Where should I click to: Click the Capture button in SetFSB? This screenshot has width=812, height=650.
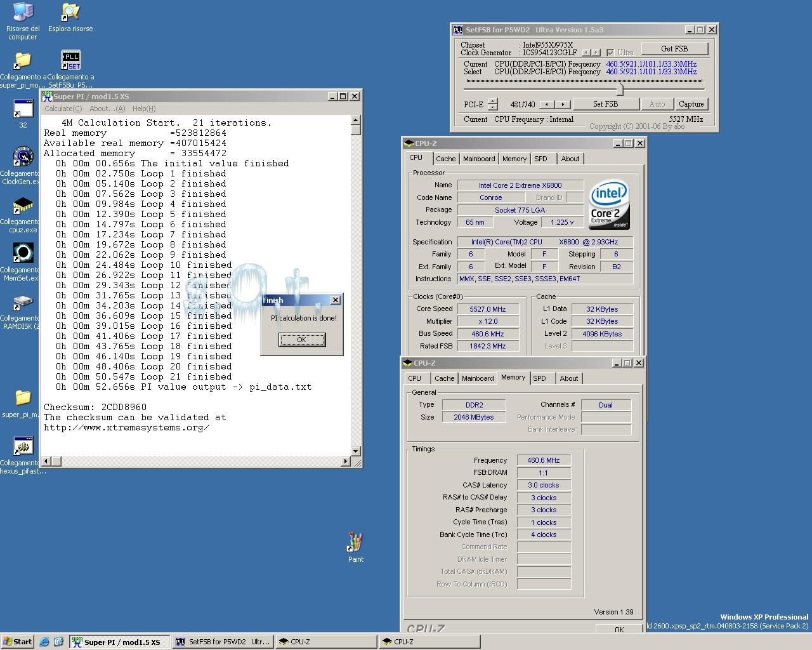point(691,104)
